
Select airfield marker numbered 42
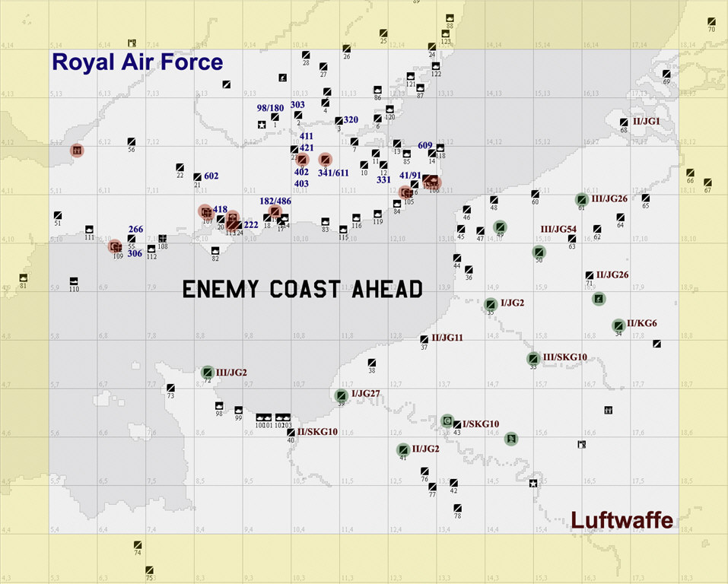point(453,483)
